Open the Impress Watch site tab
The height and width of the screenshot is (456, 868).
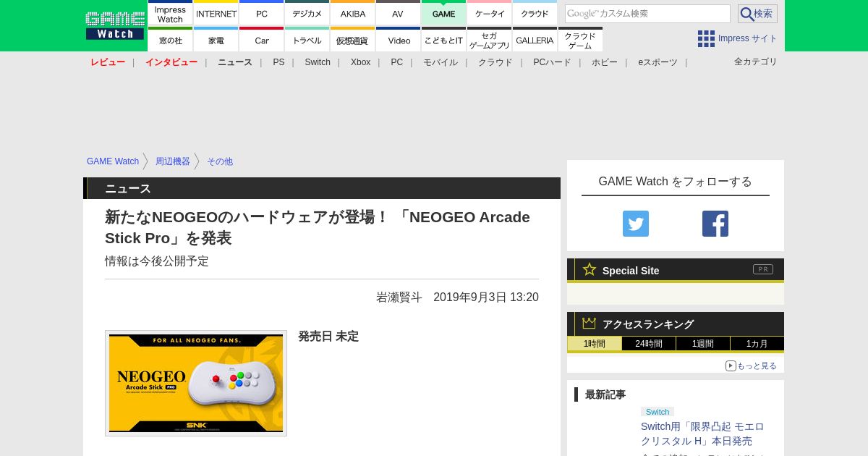click(170, 13)
